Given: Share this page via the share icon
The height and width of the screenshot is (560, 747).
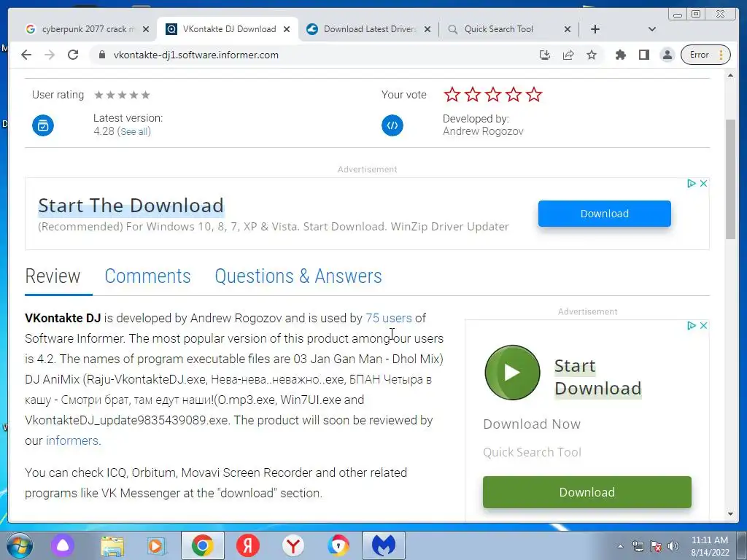Looking at the screenshot, I should [x=568, y=55].
